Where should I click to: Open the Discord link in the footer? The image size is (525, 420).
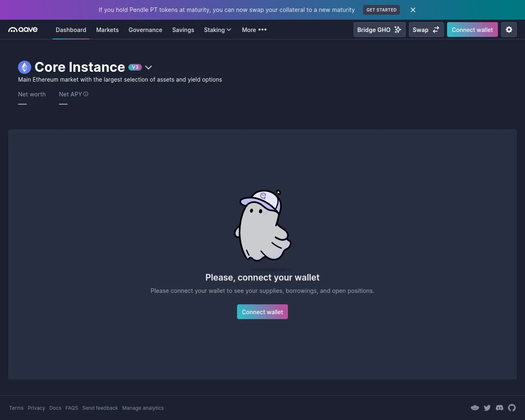(x=500, y=408)
